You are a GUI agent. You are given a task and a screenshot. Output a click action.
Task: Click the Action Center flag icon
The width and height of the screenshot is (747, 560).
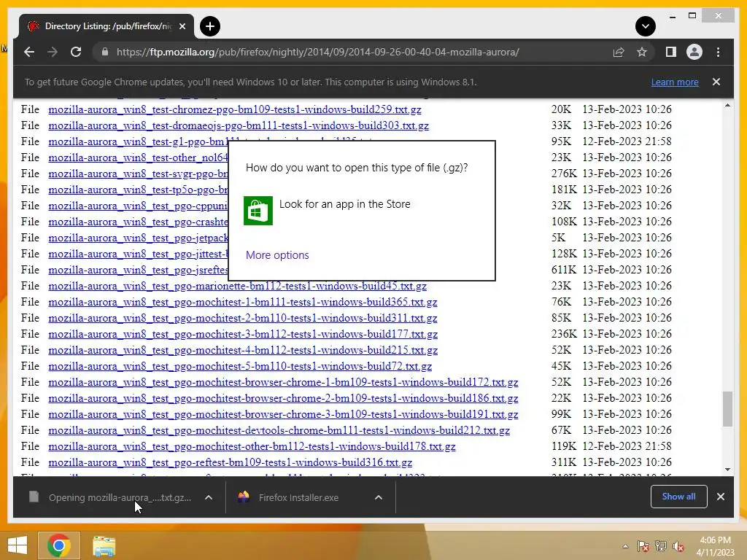(643, 546)
